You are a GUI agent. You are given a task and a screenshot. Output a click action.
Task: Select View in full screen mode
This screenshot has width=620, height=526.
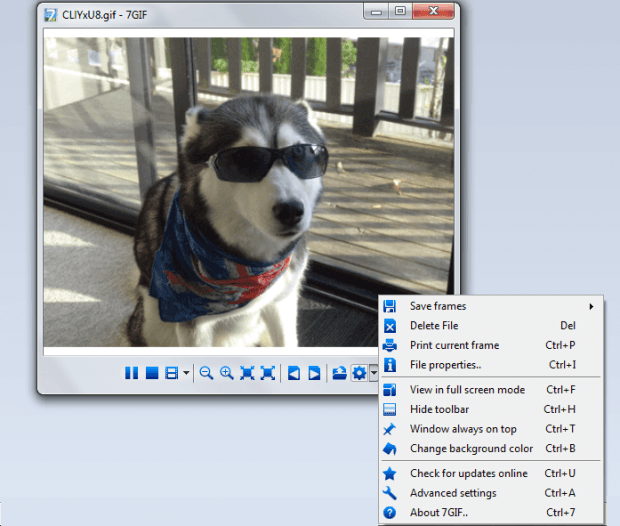click(x=491, y=390)
